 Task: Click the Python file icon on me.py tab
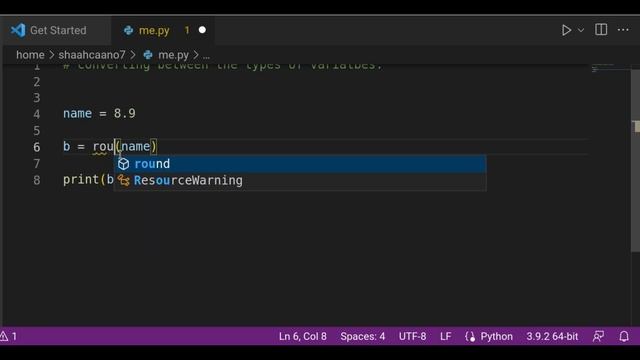click(x=129, y=30)
